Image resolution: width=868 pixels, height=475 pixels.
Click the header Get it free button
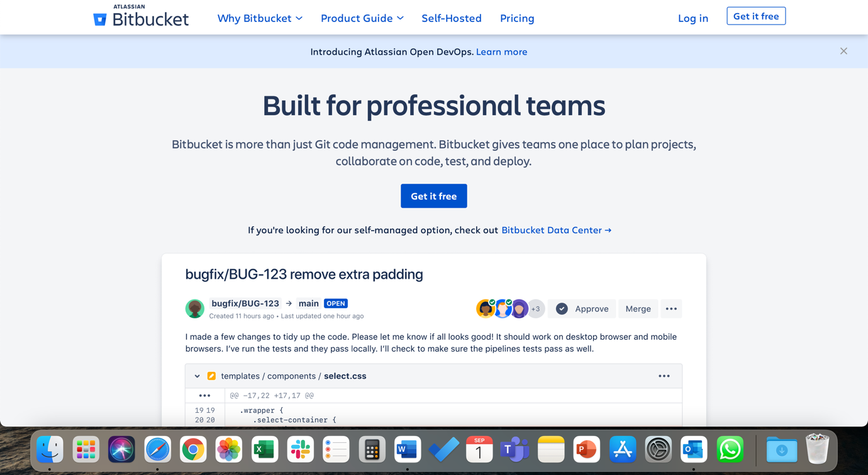tap(756, 16)
